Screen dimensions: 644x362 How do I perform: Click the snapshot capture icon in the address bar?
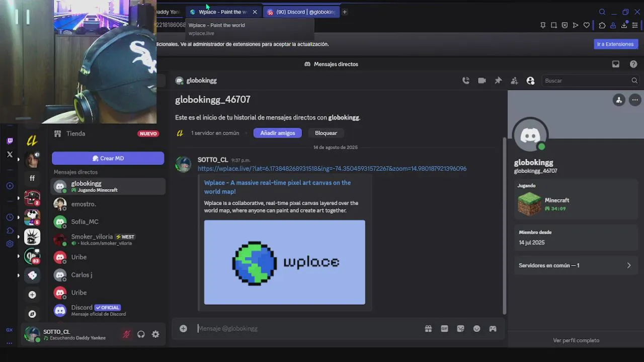[554, 25]
